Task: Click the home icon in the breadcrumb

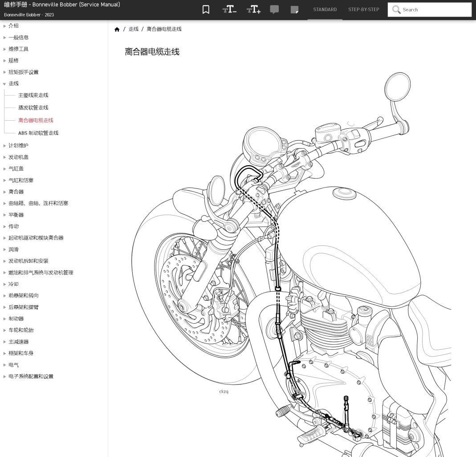Action: pyautogui.click(x=117, y=29)
